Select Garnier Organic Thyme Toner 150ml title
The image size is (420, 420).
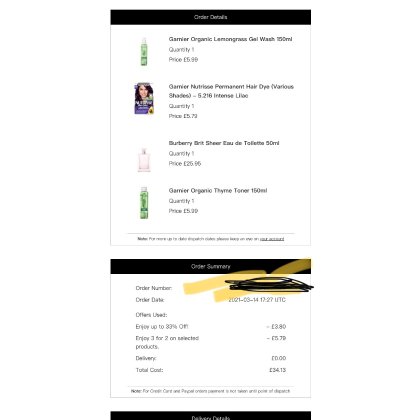coord(218,191)
